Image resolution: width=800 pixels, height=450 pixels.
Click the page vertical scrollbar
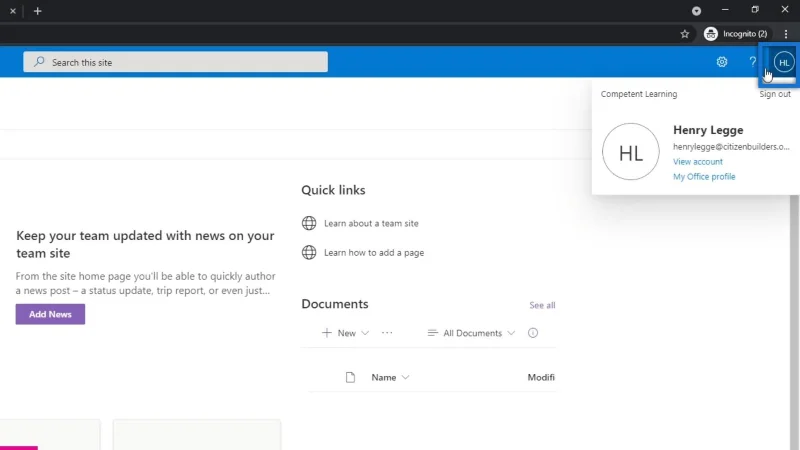pyautogui.click(x=794, y=321)
